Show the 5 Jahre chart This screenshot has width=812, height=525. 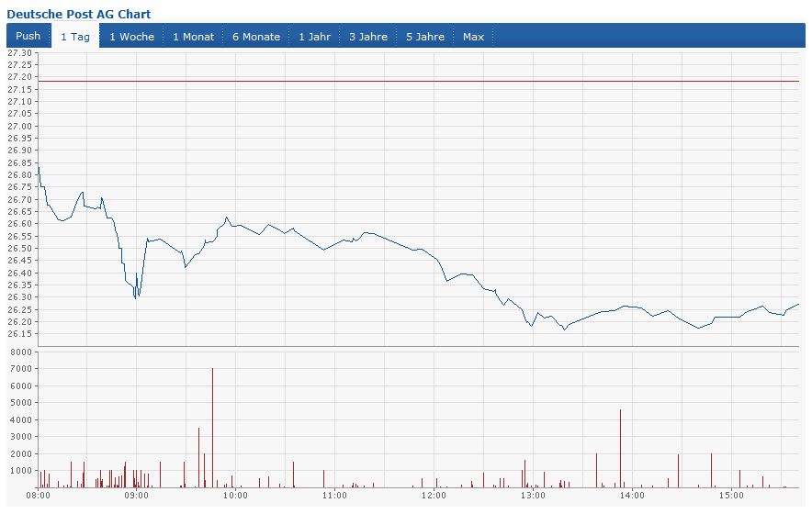[x=425, y=36]
